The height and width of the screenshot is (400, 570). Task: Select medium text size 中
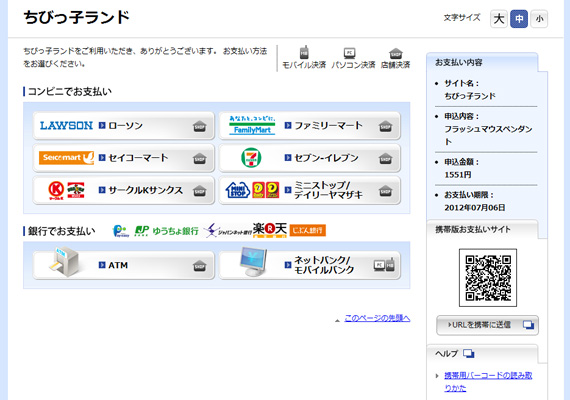click(519, 19)
